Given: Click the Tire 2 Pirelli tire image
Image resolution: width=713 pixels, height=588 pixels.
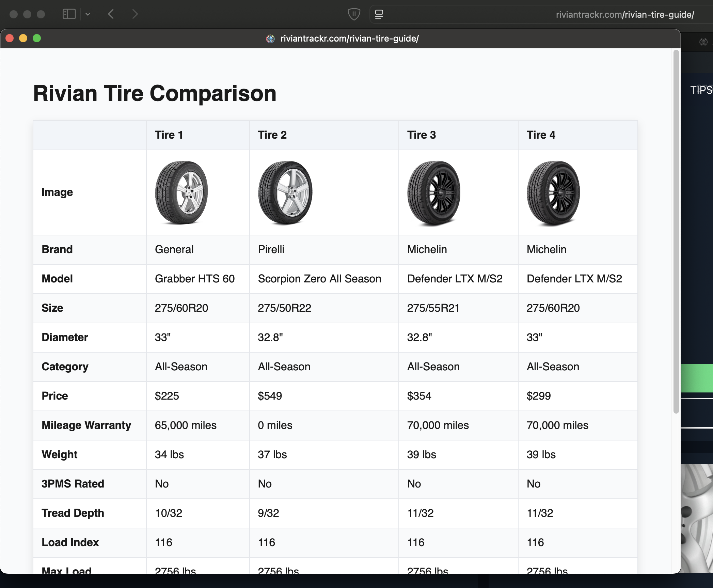Looking at the screenshot, I should tap(285, 192).
